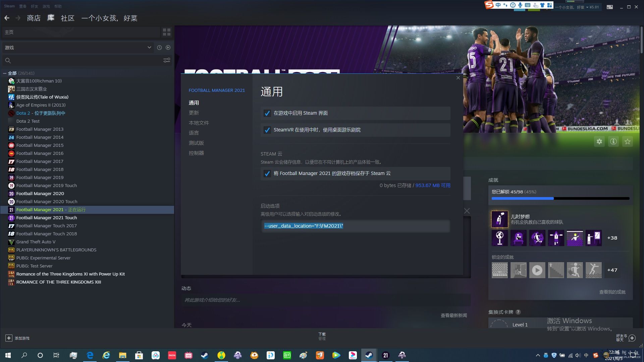Click the launch options input field
Viewport: 644px width, 362px height.
pos(356,226)
